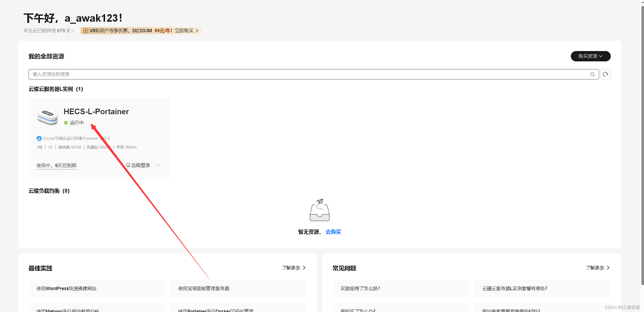This screenshot has height=312, width=644.
Task: Click the Portainer image logo icon
Action: (x=39, y=138)
